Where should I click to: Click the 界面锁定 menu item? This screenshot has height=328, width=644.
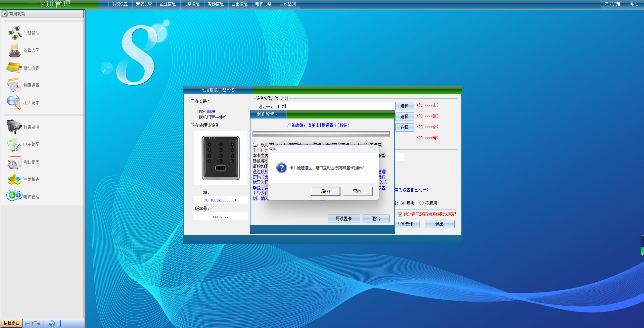(x=612, y=4)
